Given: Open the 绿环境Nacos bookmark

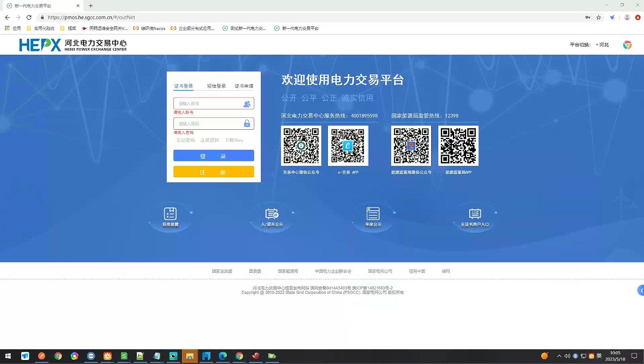Looking at the screenshot, I should (149, 28).
